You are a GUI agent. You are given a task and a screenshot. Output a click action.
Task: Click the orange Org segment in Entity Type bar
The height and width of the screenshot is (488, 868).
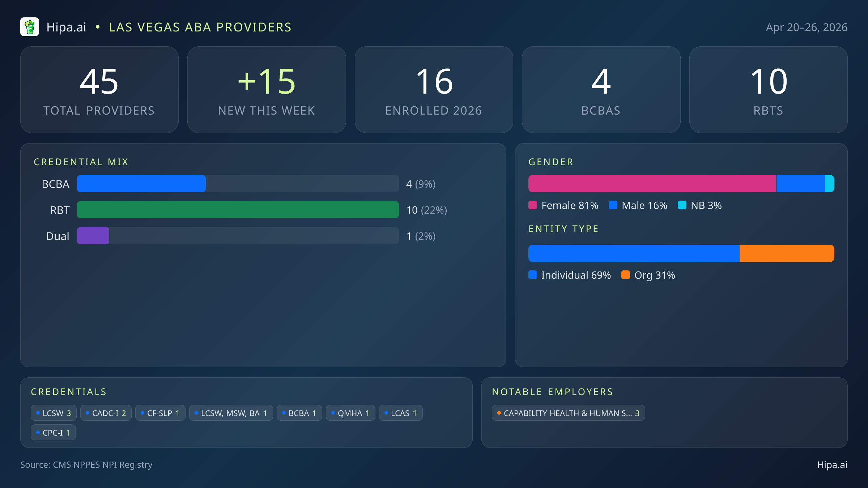coord(787,253)
